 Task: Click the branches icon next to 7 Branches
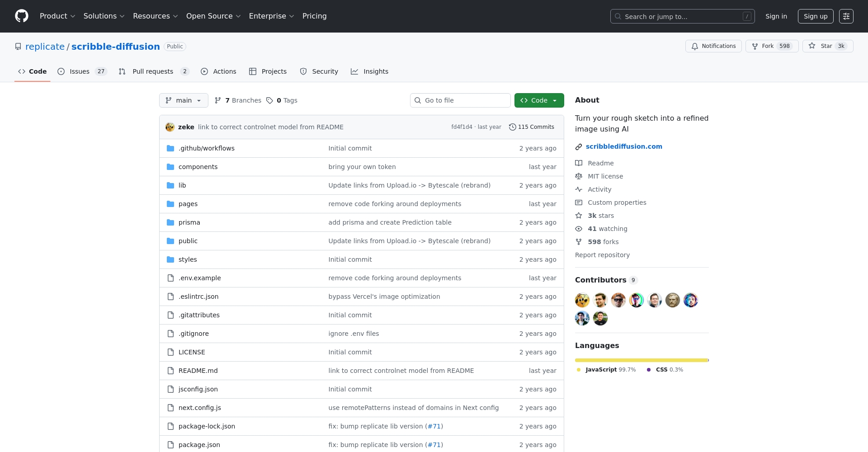[218, 100]
